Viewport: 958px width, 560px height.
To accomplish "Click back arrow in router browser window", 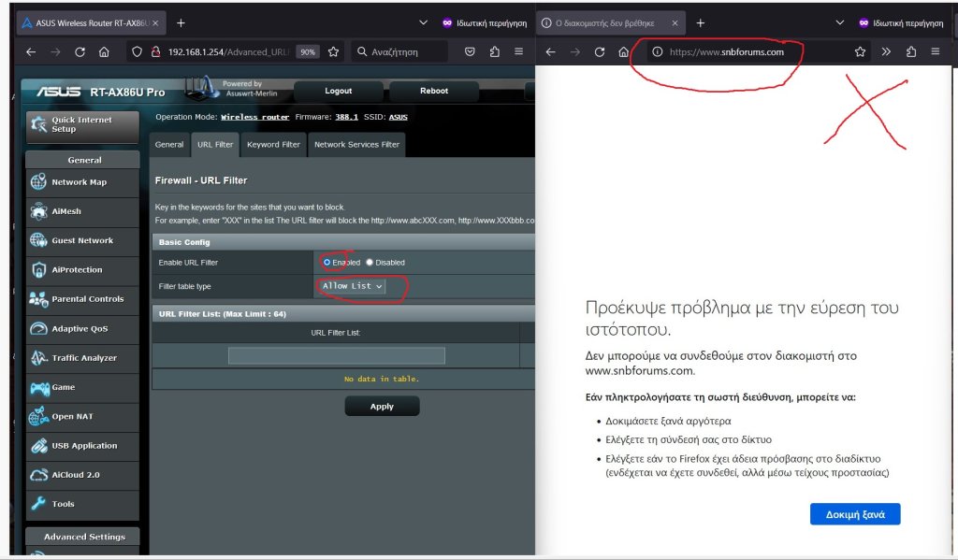I will pyautogui.click(x=31, y=52).
